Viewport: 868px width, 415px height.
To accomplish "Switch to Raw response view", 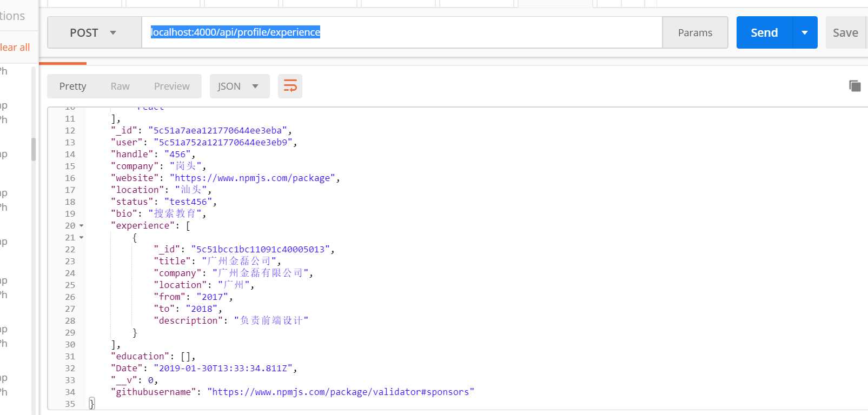I will tap(120, 86).
